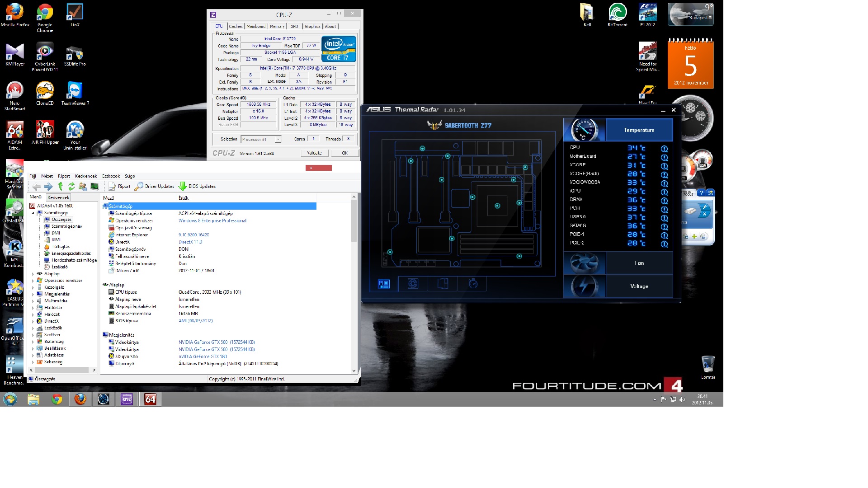Expand the Háttértár tree node
This screenshot has width=868, height=488.
[x=33, y=308]
